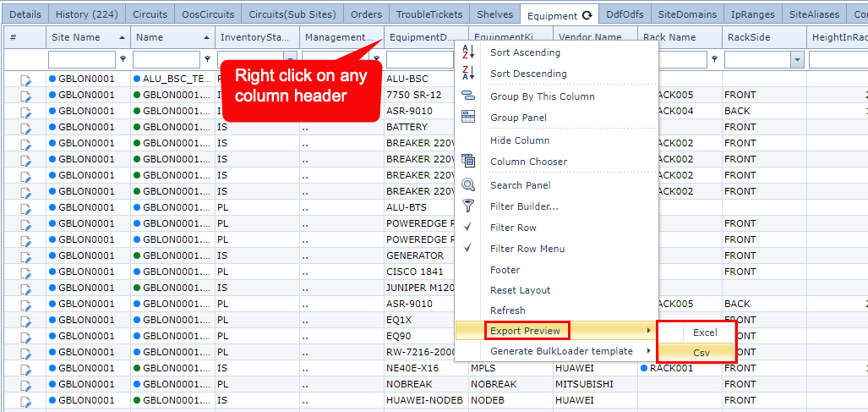868x412 pixels.
Task: Toggle the Footer option in context menu
Action: [505, 271]
